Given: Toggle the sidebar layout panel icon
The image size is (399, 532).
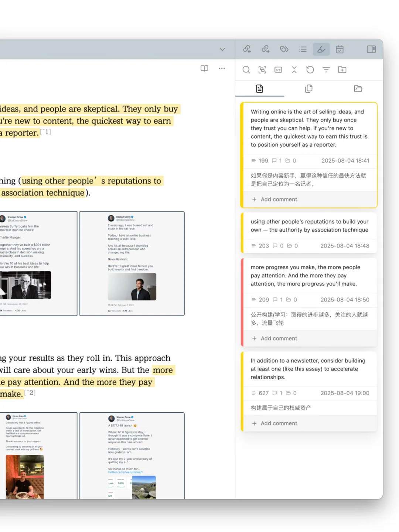Looking at the screenshot, I should (x=371, y=49).
